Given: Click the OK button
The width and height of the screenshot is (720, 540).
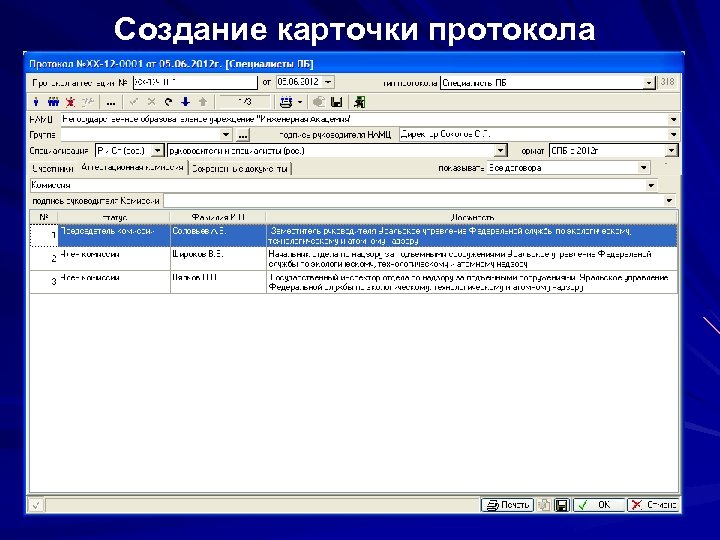Looking at the screenshot, I should (598, 505).
